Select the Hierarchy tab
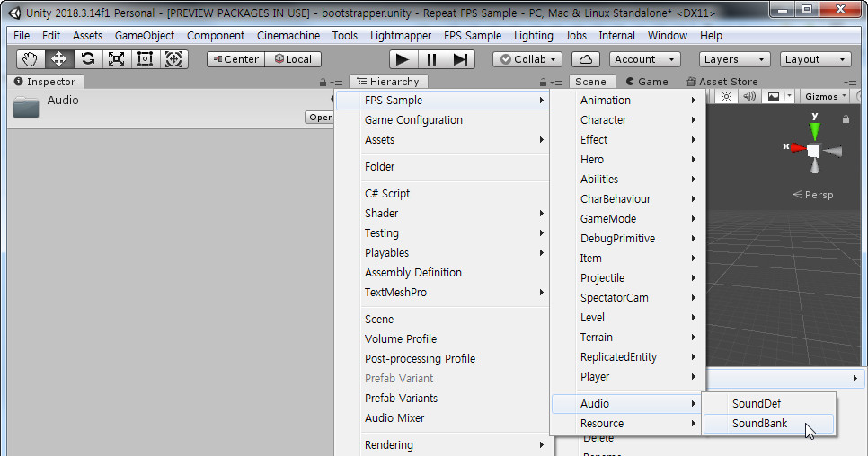This screenshot has height=456, width=868. point(388,82)
